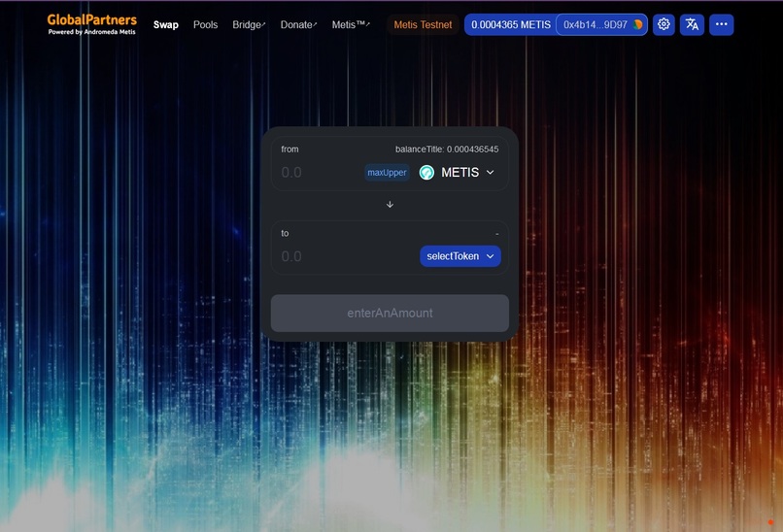Open the Bridge external link
The image size is (783, 532).
pos(249,24)
